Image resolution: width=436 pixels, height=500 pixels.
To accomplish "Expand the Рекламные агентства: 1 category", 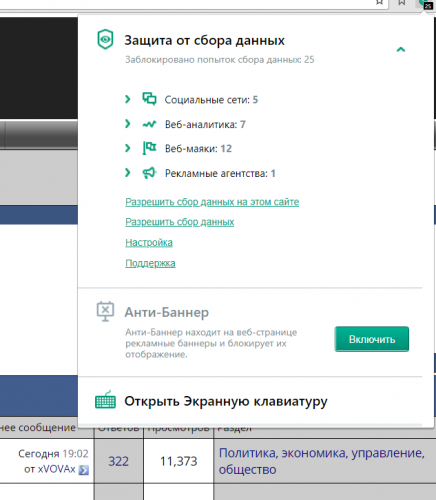I will (x=127, y=173).
